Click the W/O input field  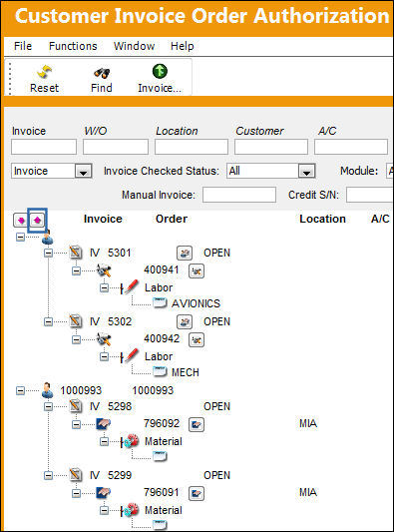pos(116,147)
